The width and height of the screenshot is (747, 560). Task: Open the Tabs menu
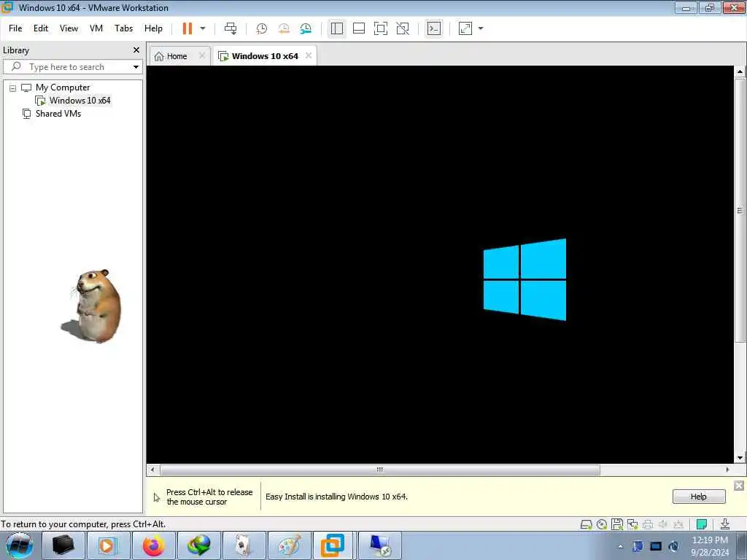click(123, 28)
